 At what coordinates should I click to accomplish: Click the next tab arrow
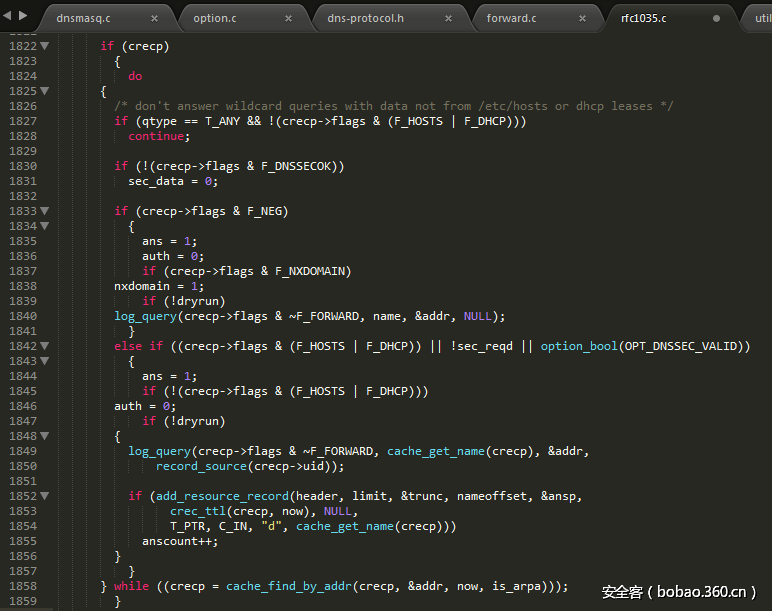pyautogui.click(x=23, y=16)
